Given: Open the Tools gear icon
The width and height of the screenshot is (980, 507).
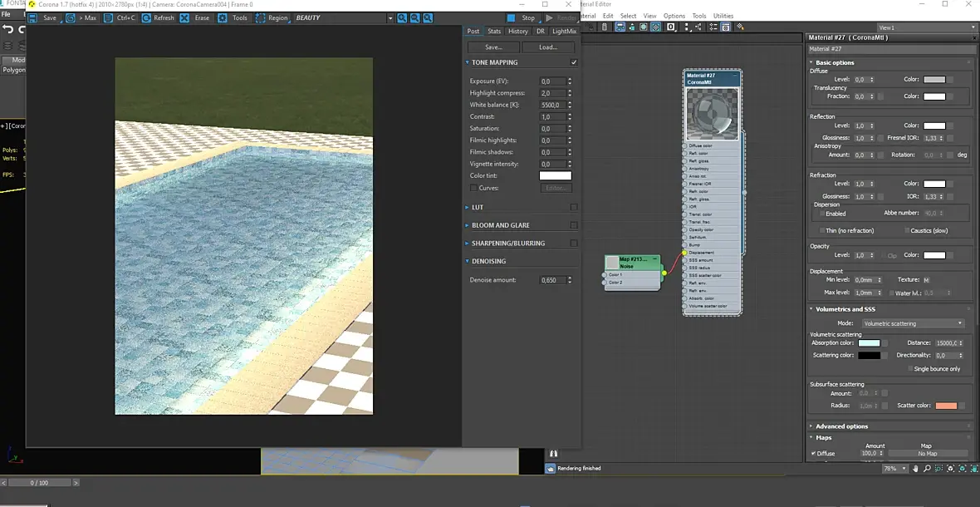Looking at the screenshot, I should pyautogui.click(x=223, y=18).
